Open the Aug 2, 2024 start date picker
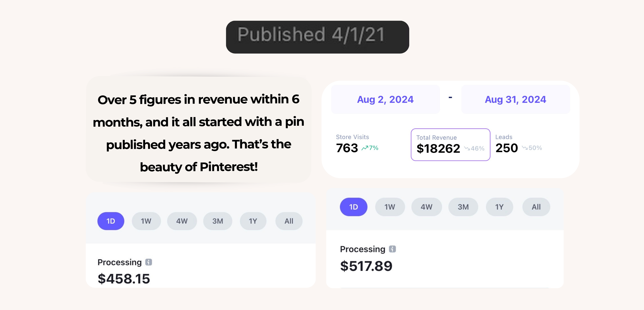 (x=385, y=99)
